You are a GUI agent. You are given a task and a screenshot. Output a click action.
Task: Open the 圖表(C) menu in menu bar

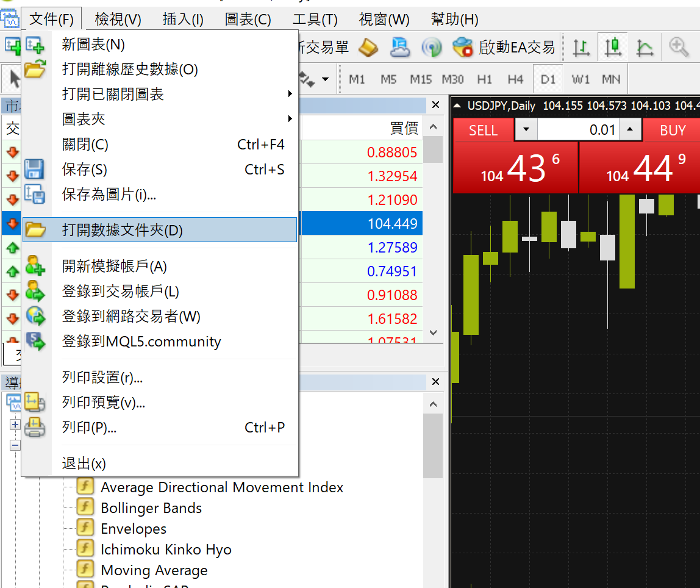[248, 20]
